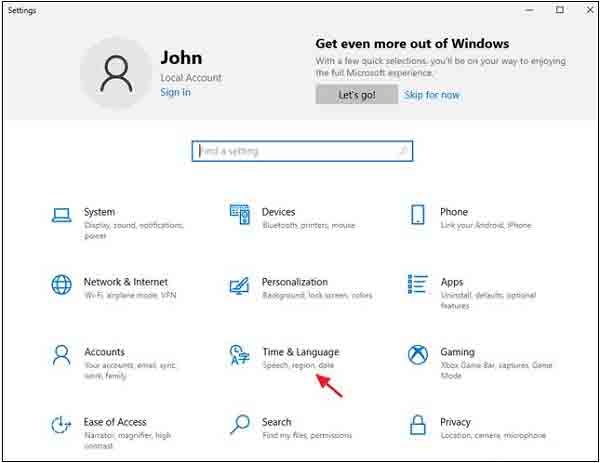Click the Personalization monitor and pen icon
The image size is (600, 463).
[240, 285]
